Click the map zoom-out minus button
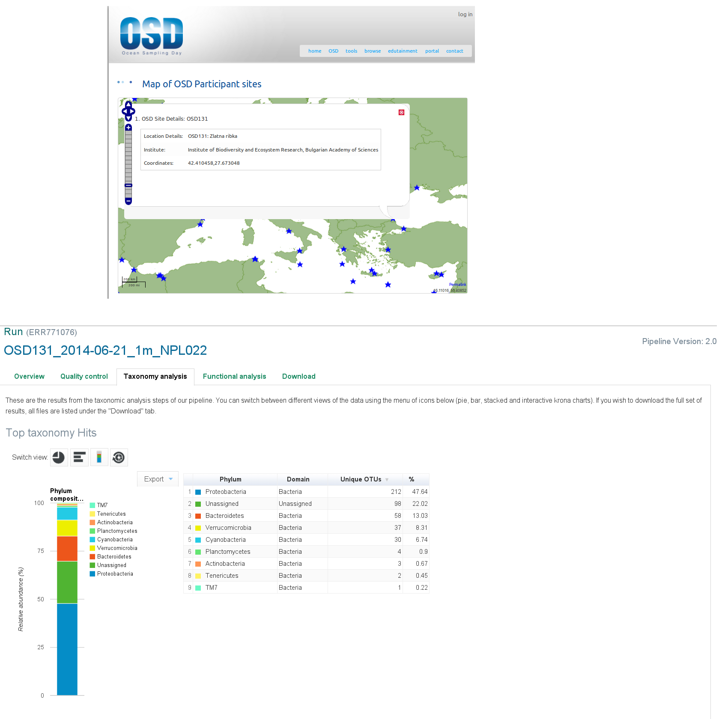This screenshot has width=728, height=719. coord(128,201)
